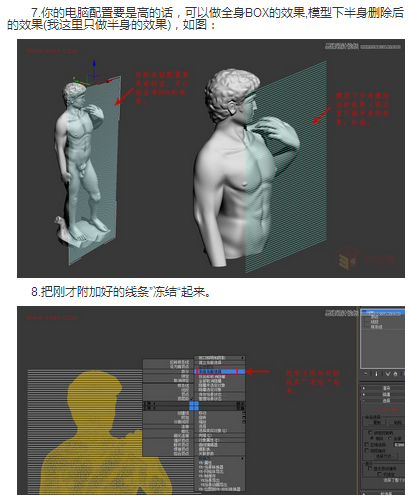The height and width of the screenshot is (495, 408).
Task: Open settings box beside 旋转 menu entry
Action: coord(244,418)
